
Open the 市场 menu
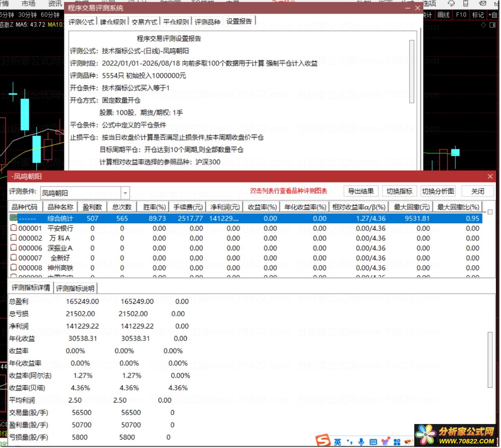coord(28,4)
